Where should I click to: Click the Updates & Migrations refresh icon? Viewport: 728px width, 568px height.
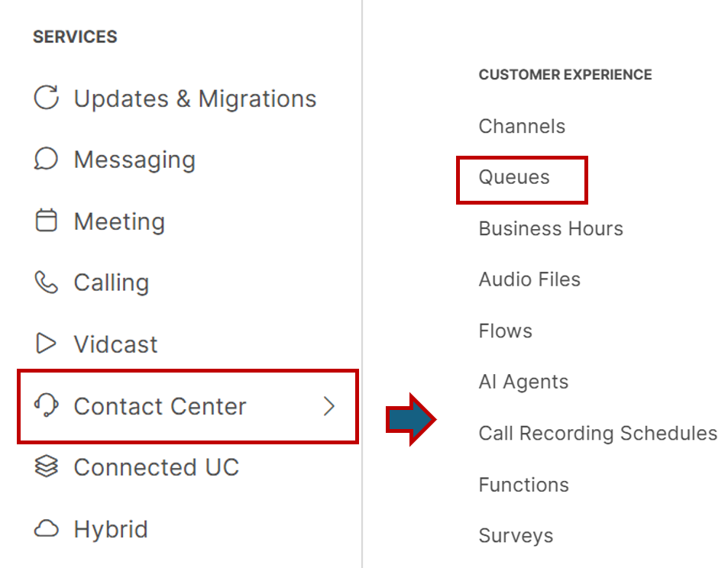pos(47,98)
